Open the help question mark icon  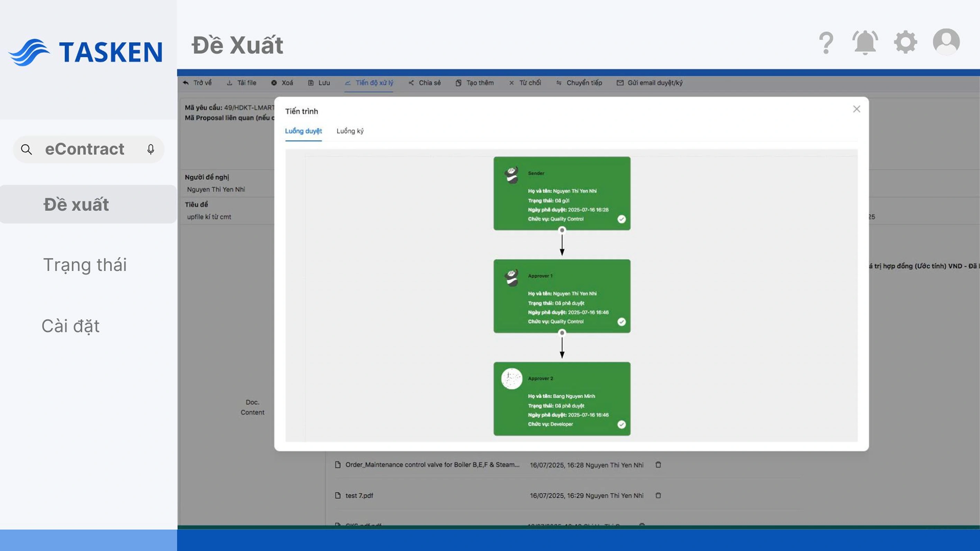(x=826, y=43)
